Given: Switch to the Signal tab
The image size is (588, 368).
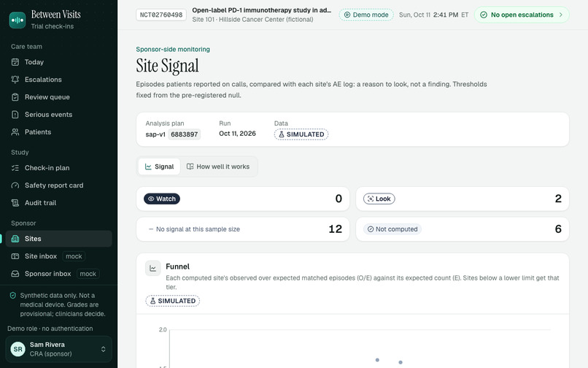Looking at the screenshot, I should click(x=159, y=166).
